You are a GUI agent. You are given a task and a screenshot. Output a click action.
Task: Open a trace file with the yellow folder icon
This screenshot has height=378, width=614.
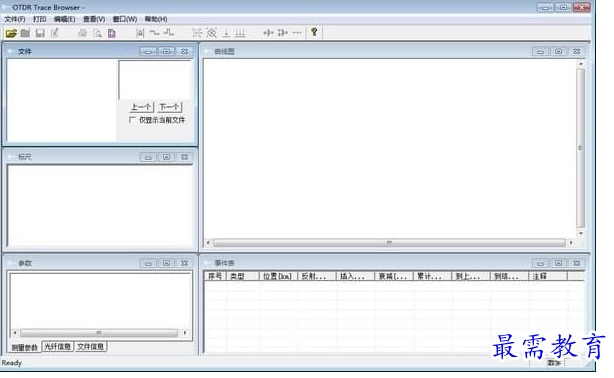11,33
